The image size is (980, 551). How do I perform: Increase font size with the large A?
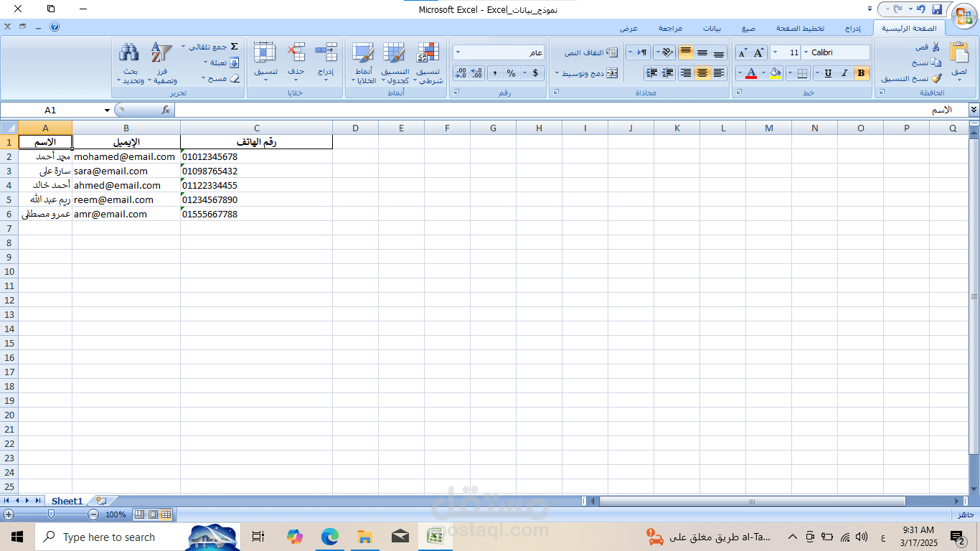click(x=760, y=52)
